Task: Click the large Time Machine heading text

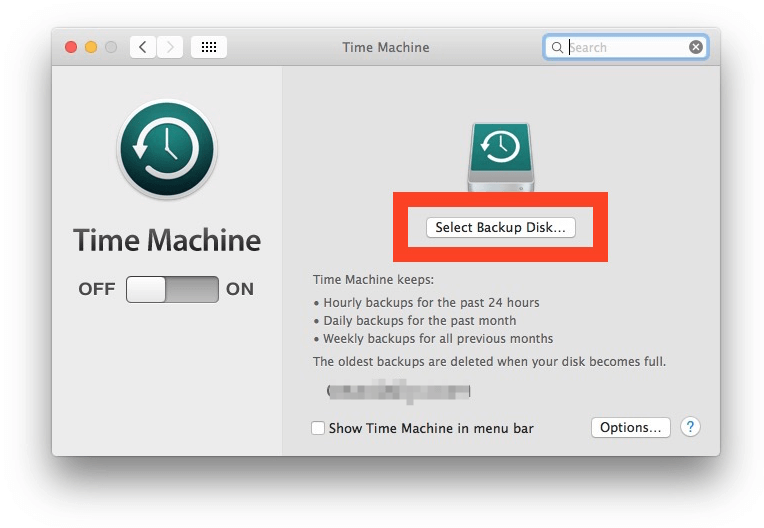Action: click(x=167, y=240)
